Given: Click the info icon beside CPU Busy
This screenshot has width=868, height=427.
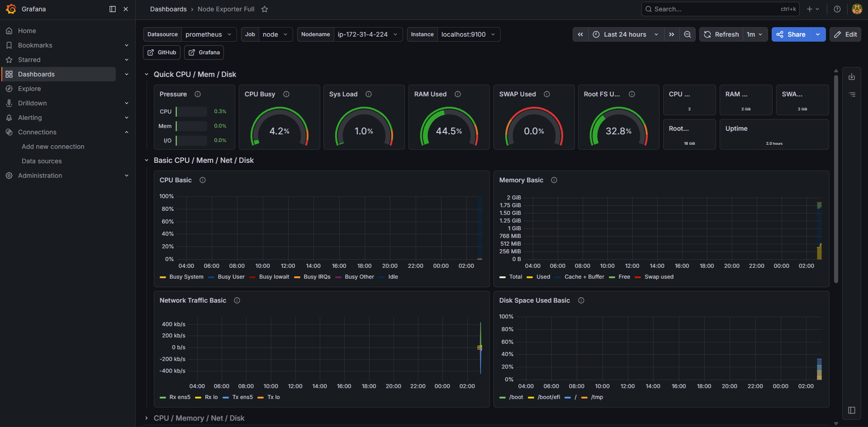Looking at the screenshot, I should pos(286,94).
